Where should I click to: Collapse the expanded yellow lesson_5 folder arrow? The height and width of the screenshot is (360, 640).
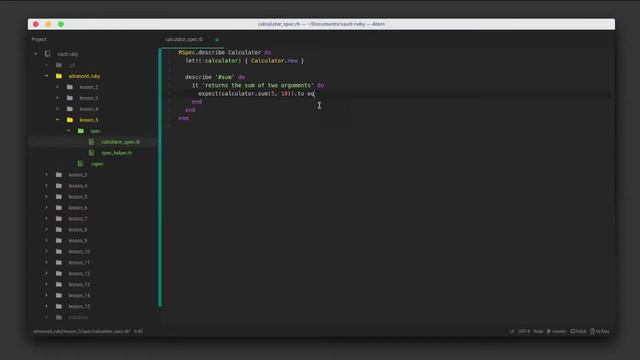tap(58, 120)
